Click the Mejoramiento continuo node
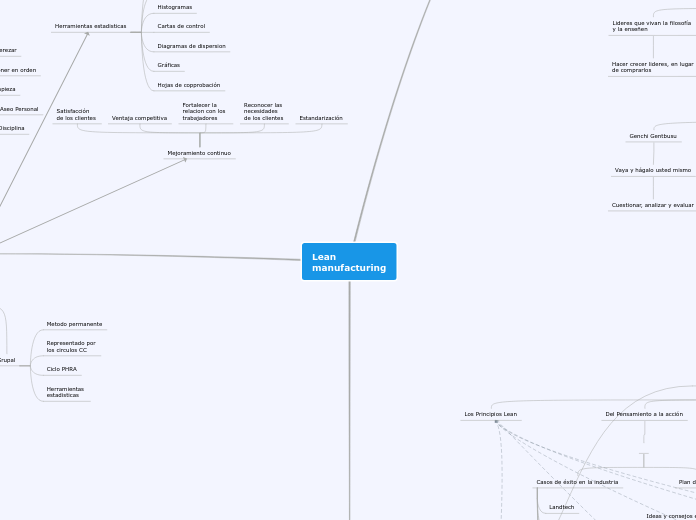The image size is (696, 520). 199,153
